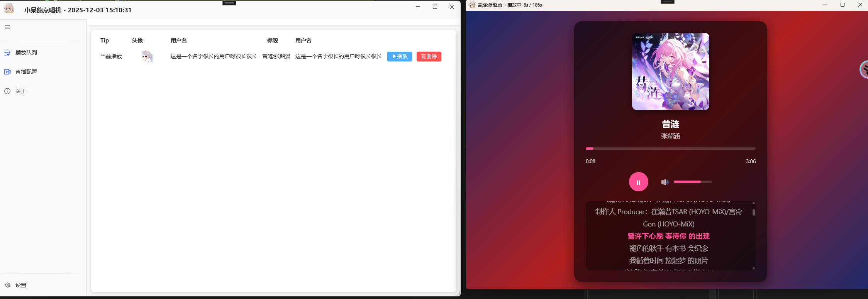Click the playlist queue icon

pyautogui.click(x=7, y=52)
